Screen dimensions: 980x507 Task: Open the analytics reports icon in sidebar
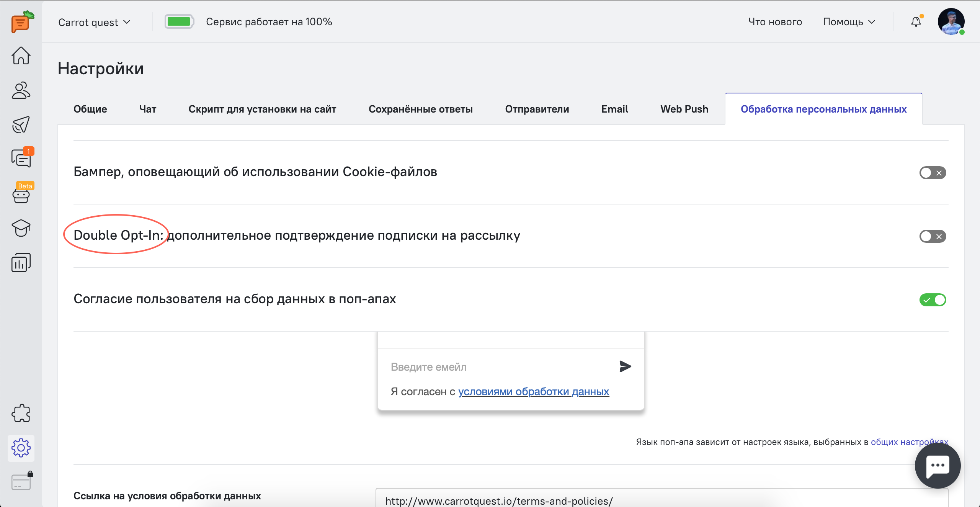(x=21, y=263)
